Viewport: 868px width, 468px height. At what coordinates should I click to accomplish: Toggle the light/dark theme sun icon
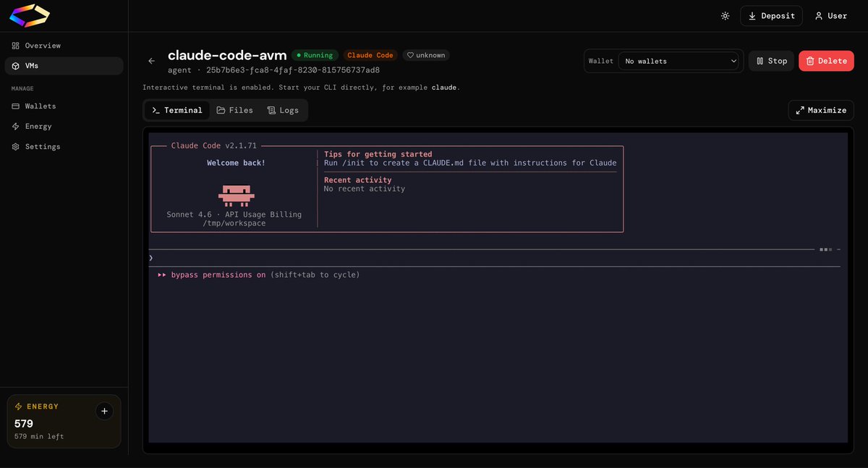coord(726,16)
